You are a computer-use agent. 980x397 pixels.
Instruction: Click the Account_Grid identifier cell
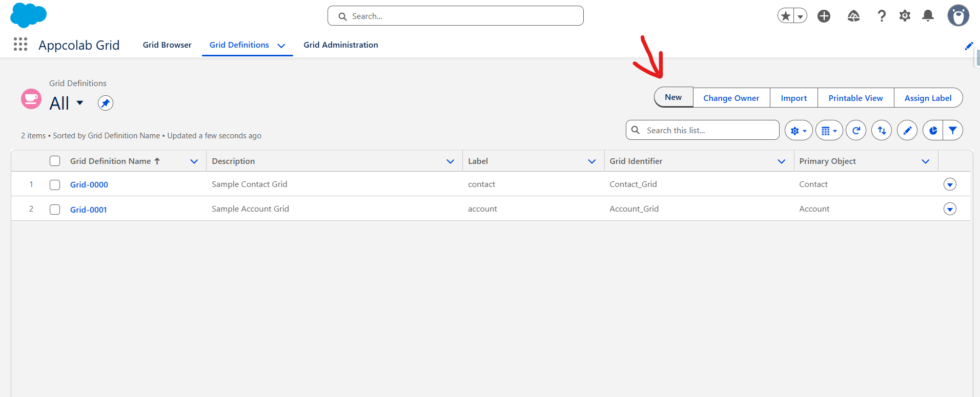pyautogui.click(x=634, y=209)
